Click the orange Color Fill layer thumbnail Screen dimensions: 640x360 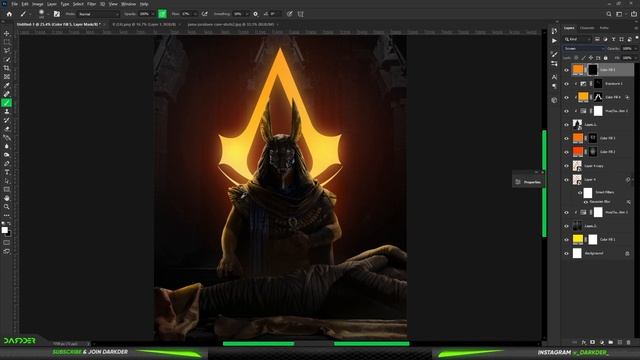(x=578, y=70)
